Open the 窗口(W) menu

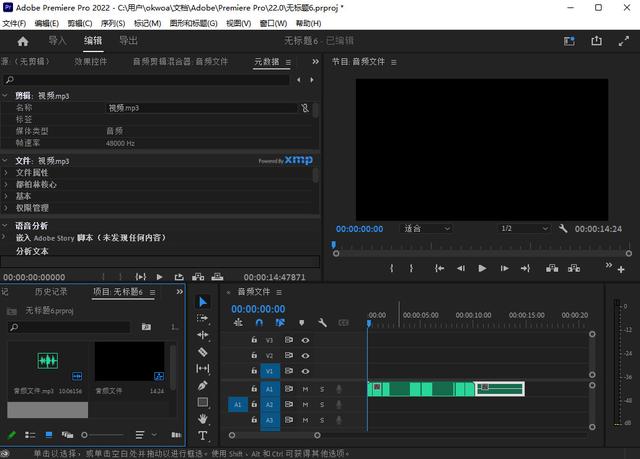click(x=273, y=23)
